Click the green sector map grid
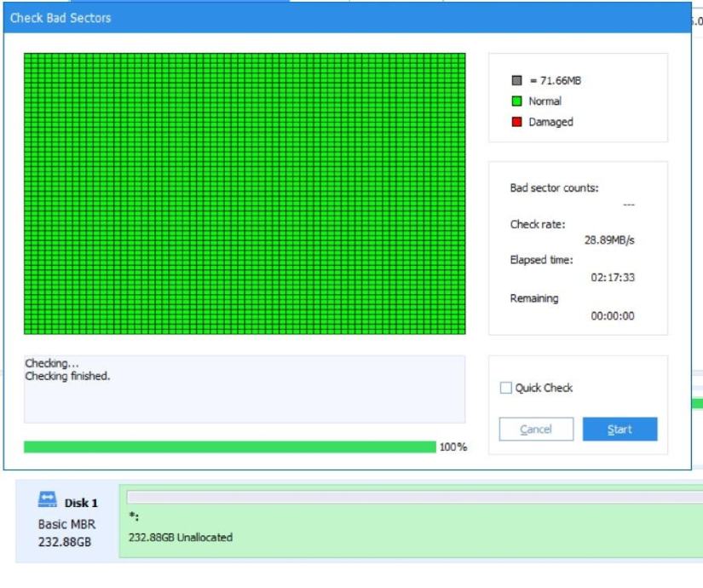This screenshot has height=588, width=703. pos(245,193)
